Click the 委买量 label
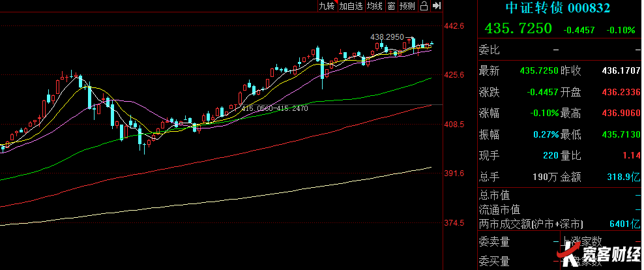Screen dimensions: 644x270 pyautogui.click(x=495, y=261)
